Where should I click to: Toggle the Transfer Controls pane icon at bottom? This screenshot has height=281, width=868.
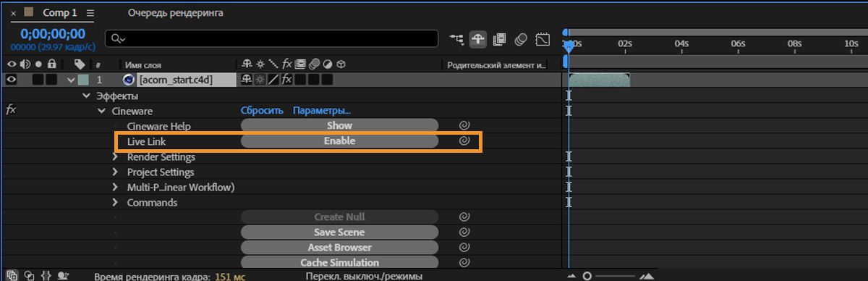pyautogui.click(x=29, y=275)
